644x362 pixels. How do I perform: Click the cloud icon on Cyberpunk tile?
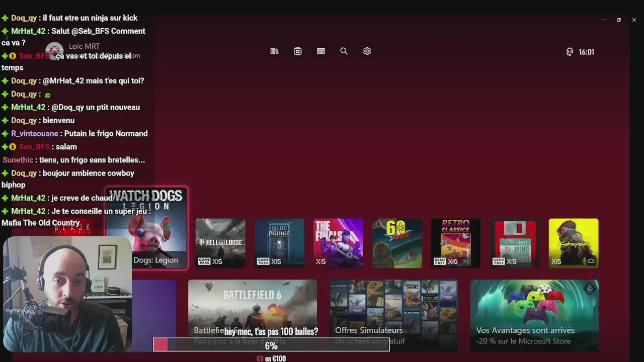[591, 261]
